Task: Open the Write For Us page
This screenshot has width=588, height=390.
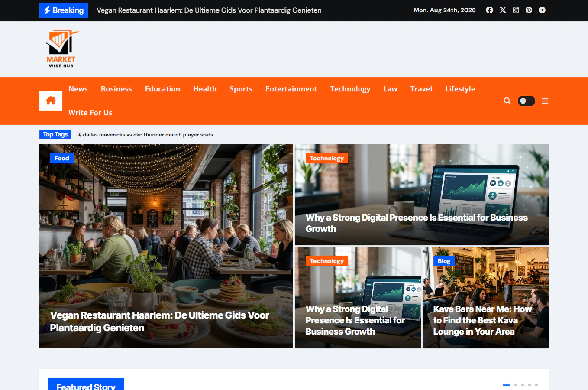Action: coord(90,113)
